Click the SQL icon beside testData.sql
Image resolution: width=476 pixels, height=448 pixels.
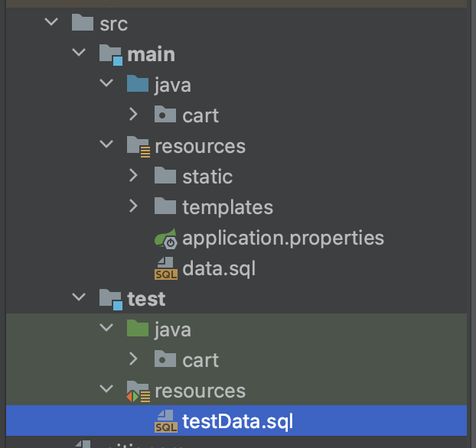(166, 421)
